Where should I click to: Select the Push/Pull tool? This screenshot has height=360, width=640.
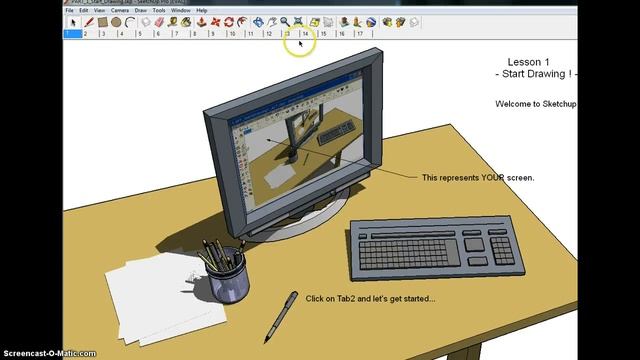(x=201, y=22)
